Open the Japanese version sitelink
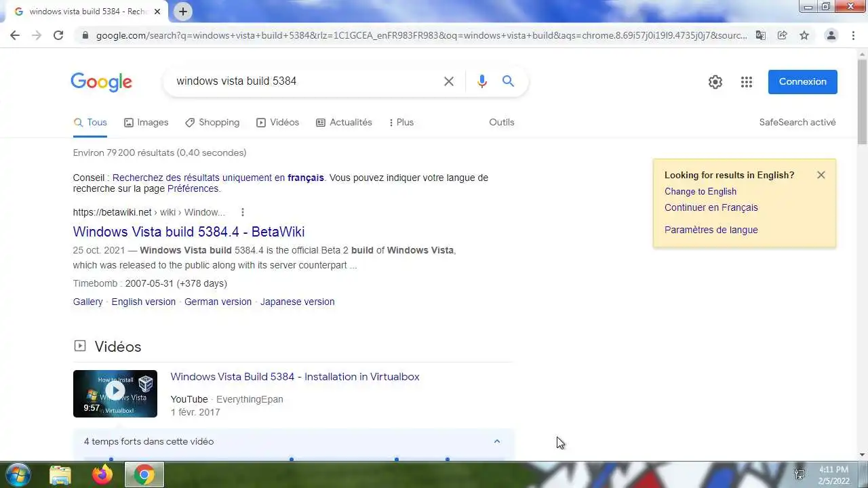This screenshot has width=868, height=488. click(x=298, y=302)
